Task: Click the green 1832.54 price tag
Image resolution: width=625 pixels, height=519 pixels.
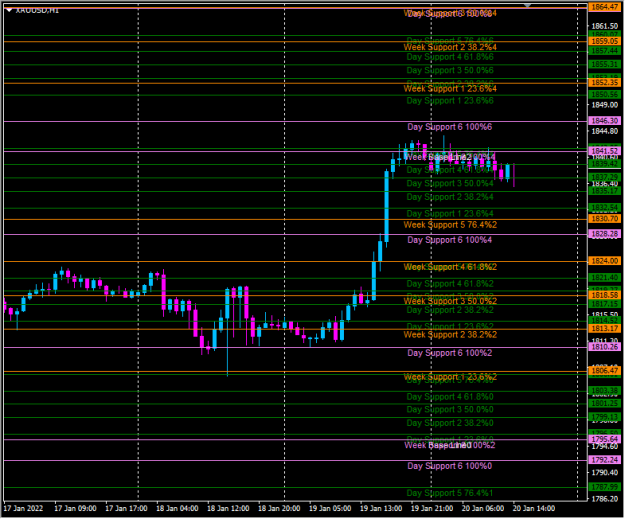Action: coord(605,208)
